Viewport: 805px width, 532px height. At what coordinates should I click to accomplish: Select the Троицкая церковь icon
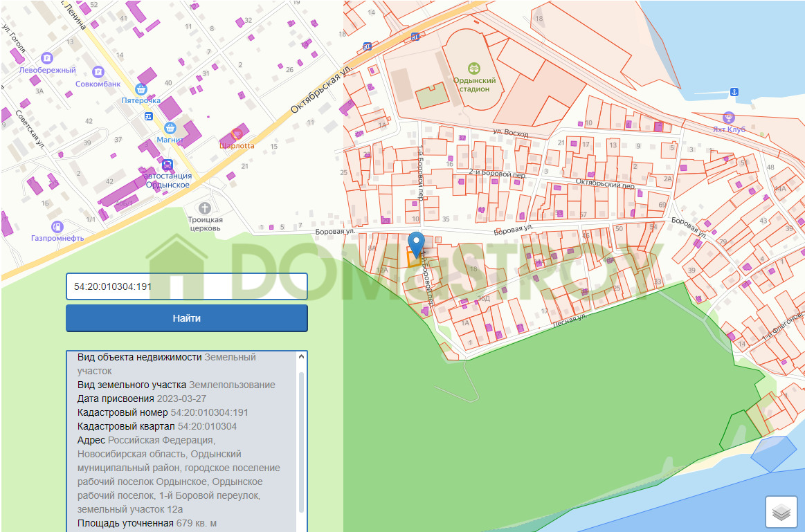[205, 208]
